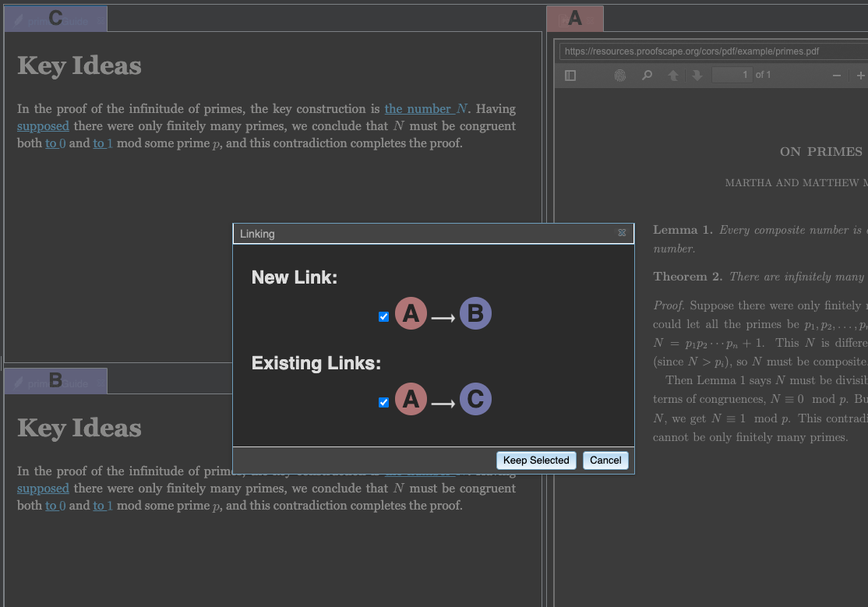
Task: Click the 'Key Ideas' heading in top pane
Action: (x=79, y=66)
